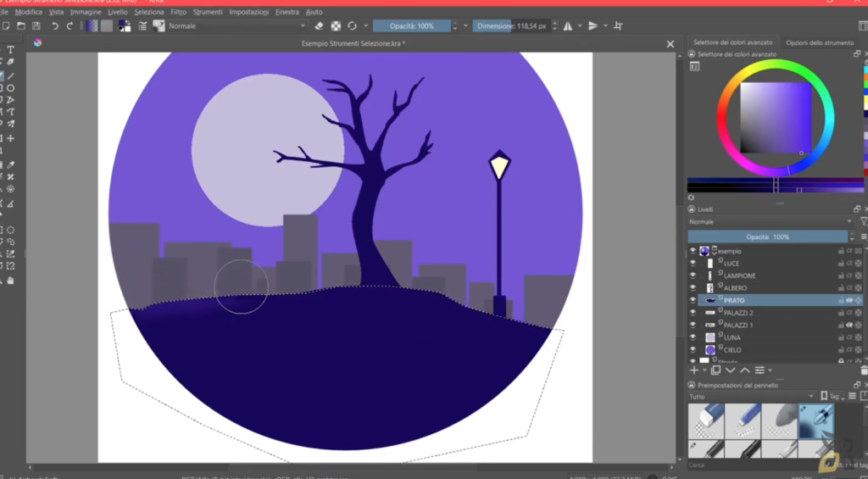Select the Ellipse tool
This screenshot has height=479, width=868.
pyautogui.click(x=10, y=88)
